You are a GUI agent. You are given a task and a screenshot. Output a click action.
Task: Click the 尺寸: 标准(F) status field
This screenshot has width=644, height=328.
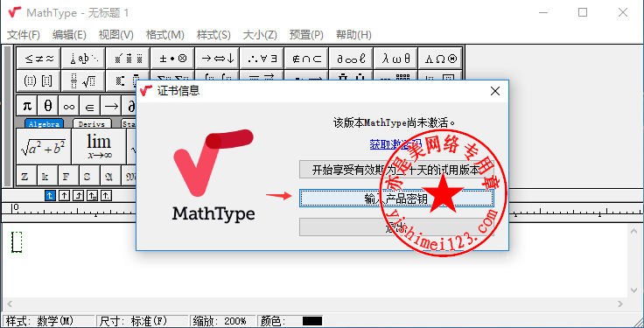(142, 321)
